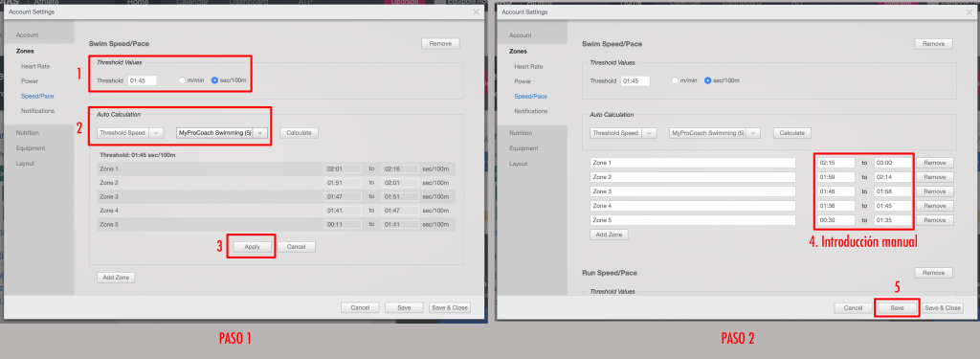Remove Zone 1 row in PASO 2 window
This screenshot has width=980, height=359.
[x=935, y=163]
